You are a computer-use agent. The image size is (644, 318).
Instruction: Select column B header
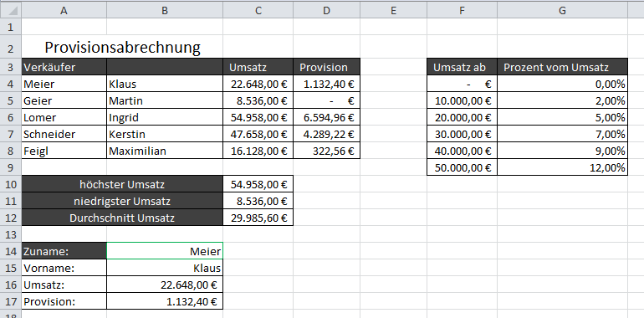coord(165,11)
